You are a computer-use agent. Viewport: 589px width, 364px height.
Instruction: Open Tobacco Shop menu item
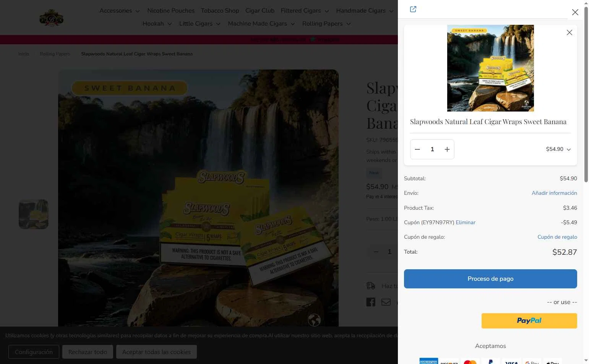pos(220,11)
